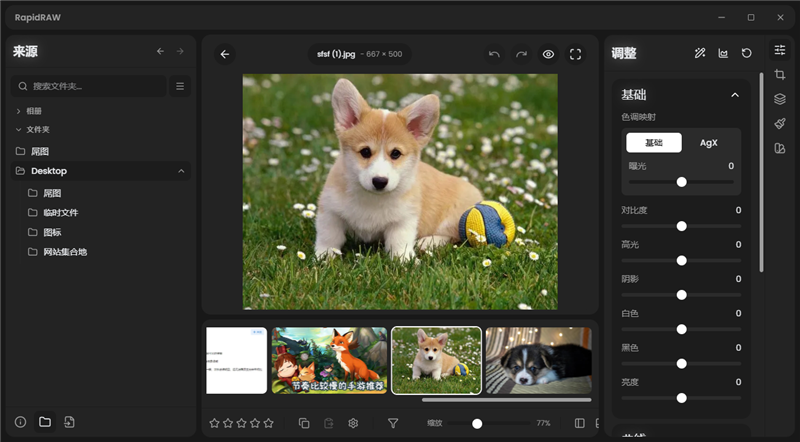The width and height of the screenshot is (800, 442).
Task: Click the main corgi image preview
Action: coord(400,192)
